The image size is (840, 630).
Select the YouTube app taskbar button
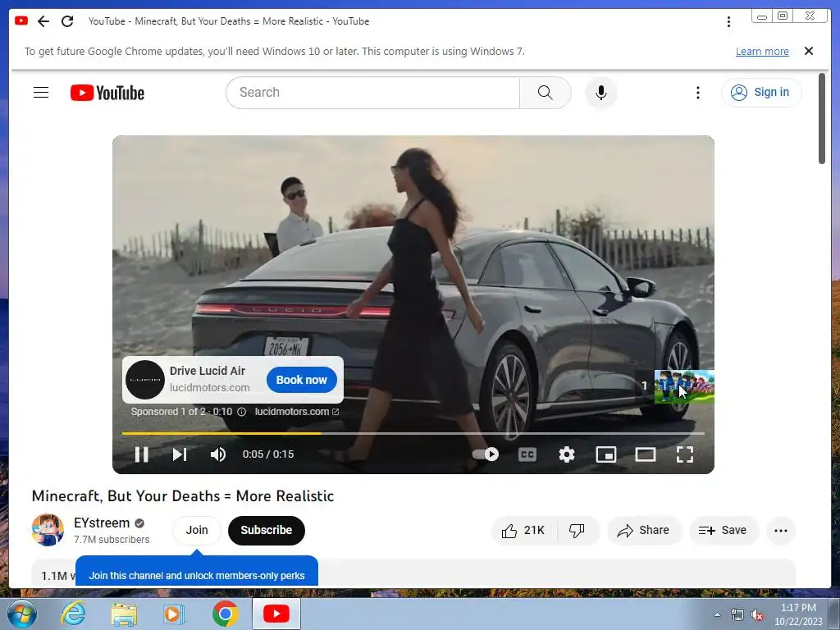click(x=276, y=614)
